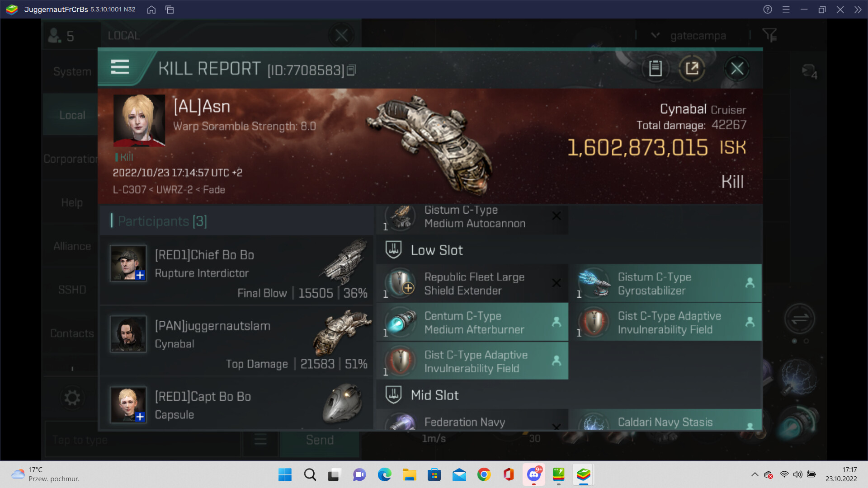Image resolution: width=868 pixels, height=488 pixels.
Task: Click the kill report clipboard icon
Action: [x=655, y=69]
